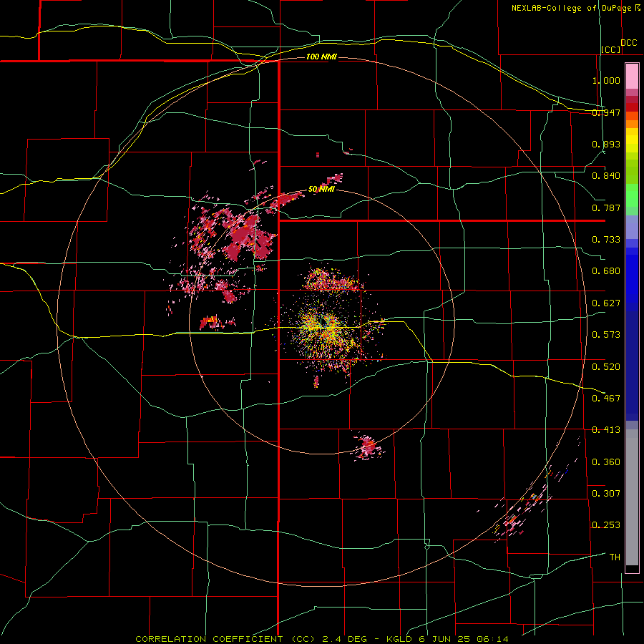Click the 0.467 scale value

click(x=606, y=398)
